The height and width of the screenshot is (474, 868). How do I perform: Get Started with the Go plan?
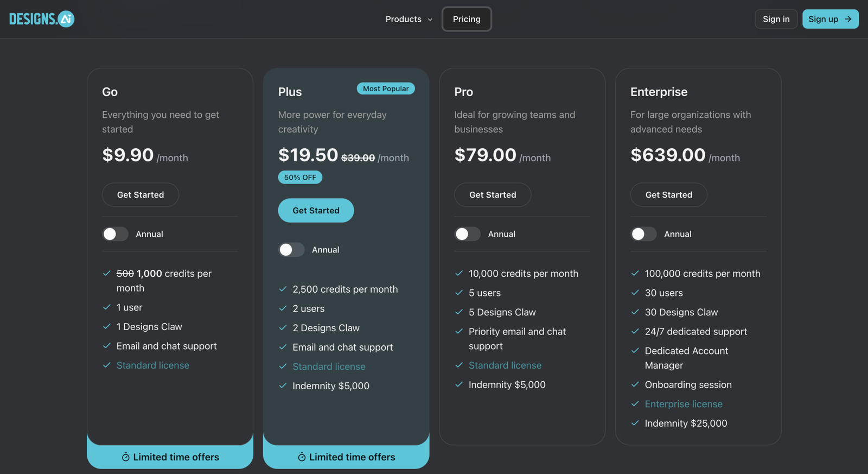coord(141,195)
